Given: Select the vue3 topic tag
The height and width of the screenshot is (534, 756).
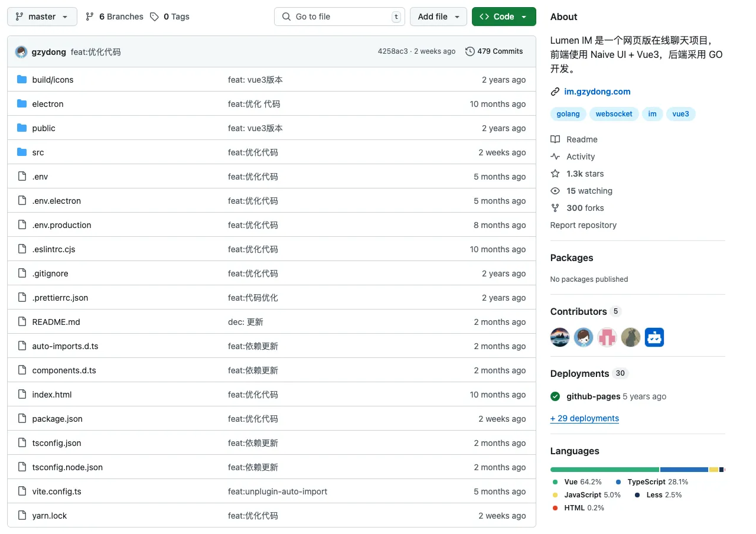Looking at the screenshot, I should [x=681, y=114].
